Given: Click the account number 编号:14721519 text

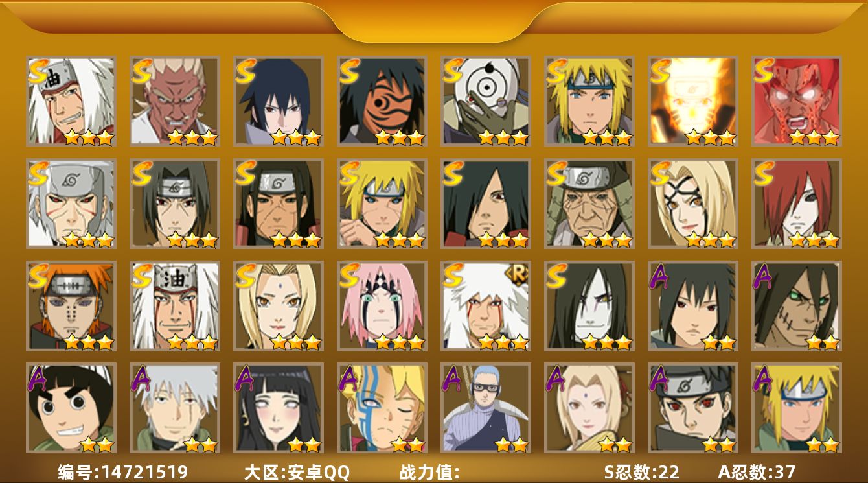Looking at the screenshot, I should tap(123, 472).
